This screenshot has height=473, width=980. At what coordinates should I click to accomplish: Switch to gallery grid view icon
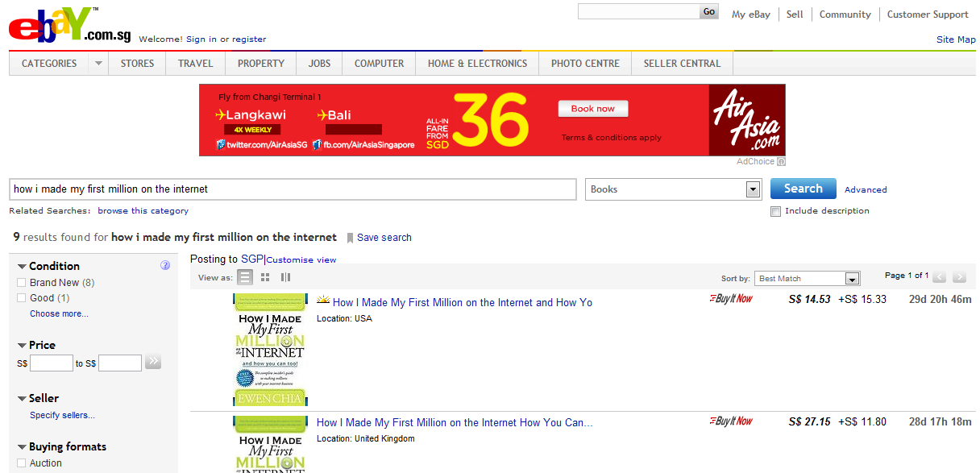tap(265, 277)
